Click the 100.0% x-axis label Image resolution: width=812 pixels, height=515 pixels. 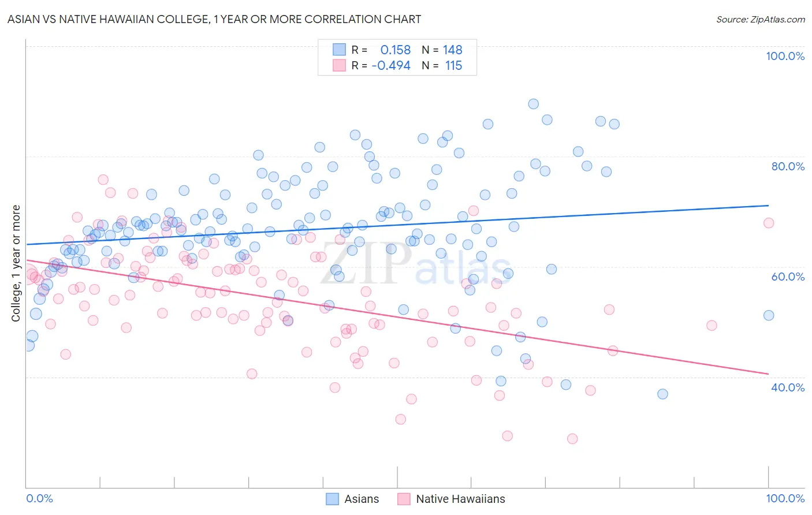pos(785,498)
